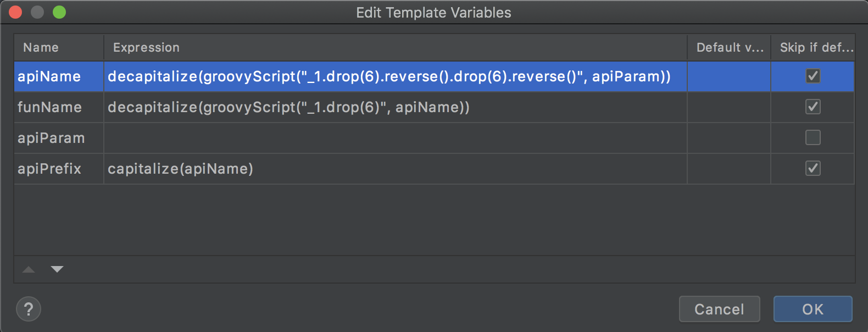Edit the empty apiParam expression cell

396,138
